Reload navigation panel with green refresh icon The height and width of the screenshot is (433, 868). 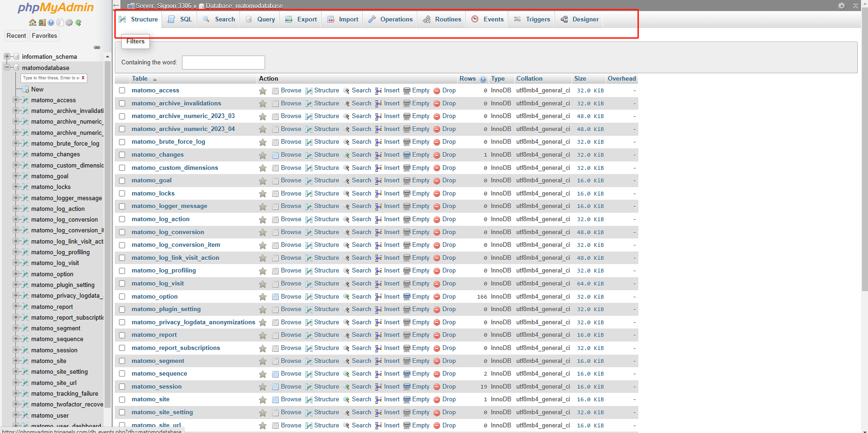(78, 22)
